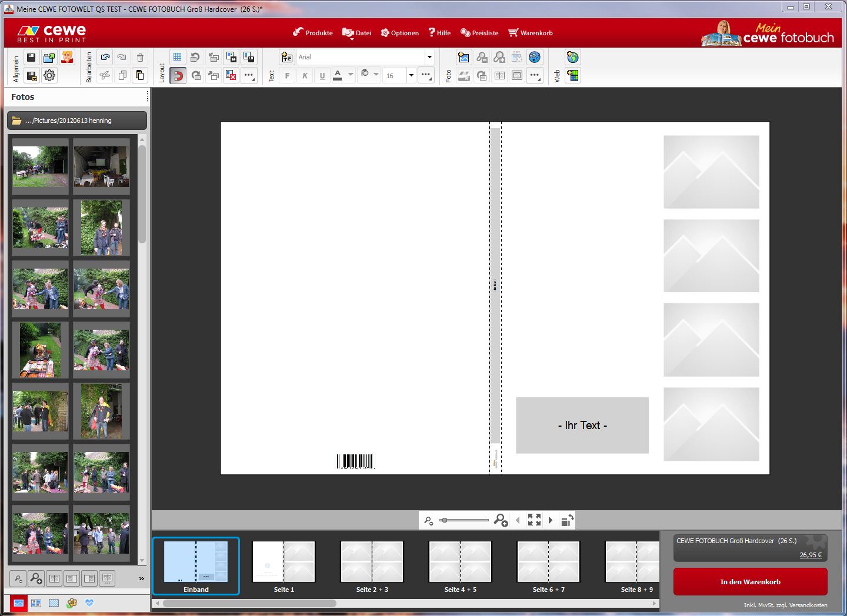Undo the last action with the undo arrow
The image size is (847, 616).
click(105, 58)
